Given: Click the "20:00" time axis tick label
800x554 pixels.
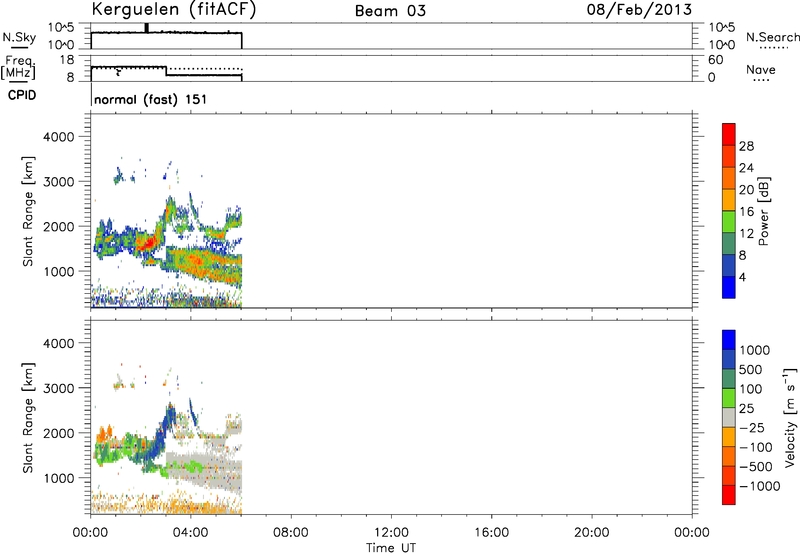Looking at the screenshot, I should 592,533.
